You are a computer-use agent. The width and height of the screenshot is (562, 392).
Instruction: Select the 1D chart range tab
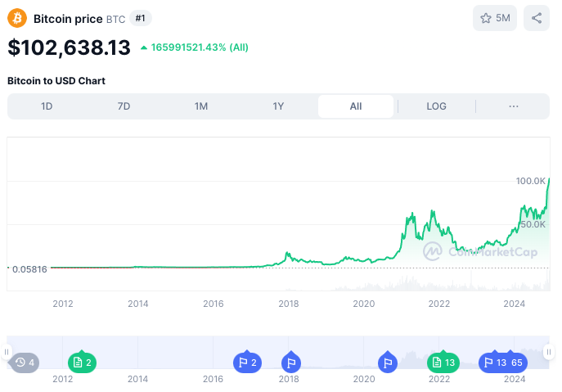coord(47,106)
